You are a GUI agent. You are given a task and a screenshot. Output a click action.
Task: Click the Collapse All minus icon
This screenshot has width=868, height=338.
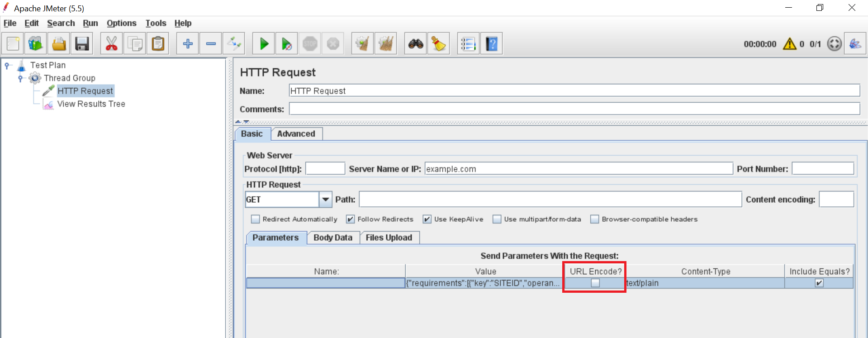click(x=211, y=44)
